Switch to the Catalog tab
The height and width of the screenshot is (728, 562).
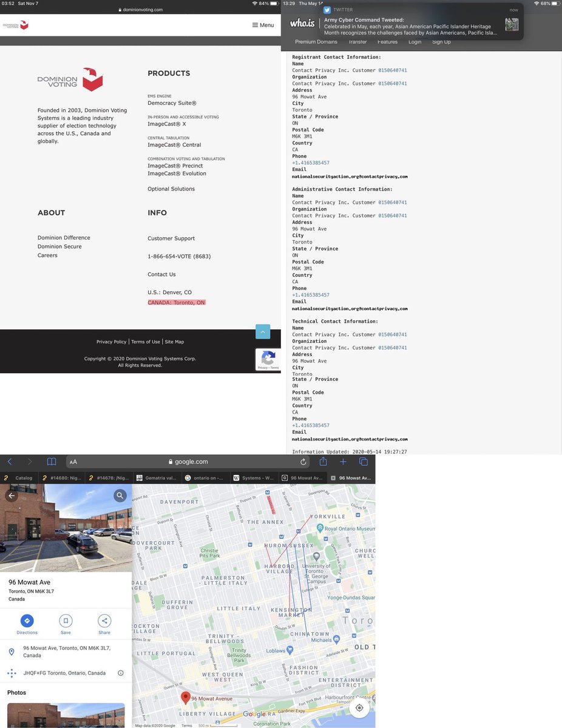pyautogui.click(x=18, y=477)
